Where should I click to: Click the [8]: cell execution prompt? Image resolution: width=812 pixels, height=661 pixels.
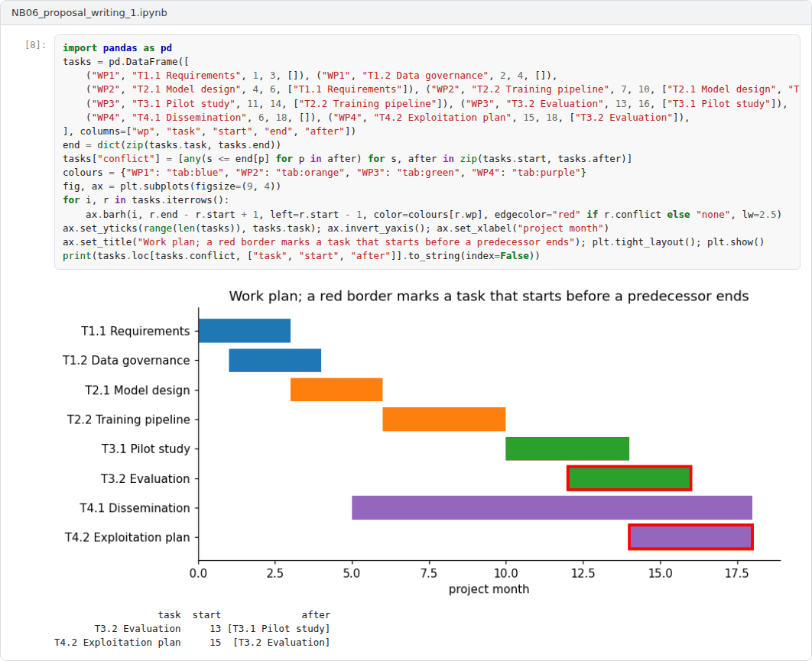(x=36, y=45)
